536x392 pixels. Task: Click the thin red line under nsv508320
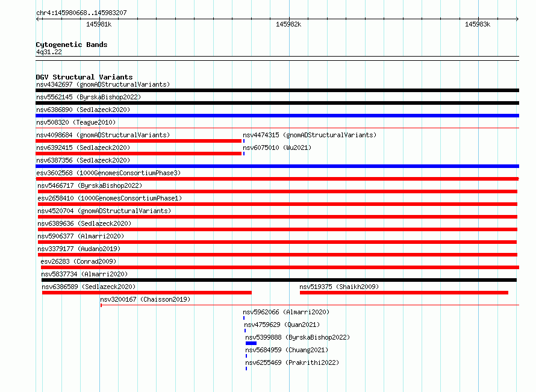click(x=277, y=128)
